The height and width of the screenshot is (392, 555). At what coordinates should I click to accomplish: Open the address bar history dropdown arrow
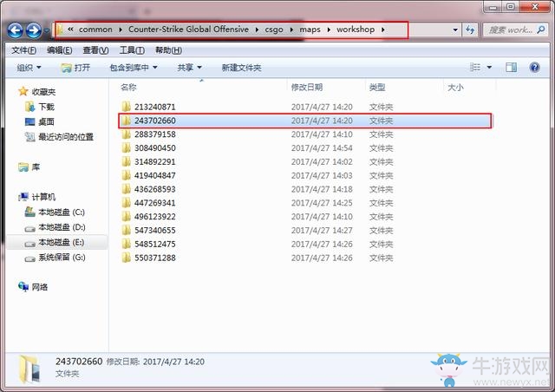pyautogui.click(x=455, y=30)
